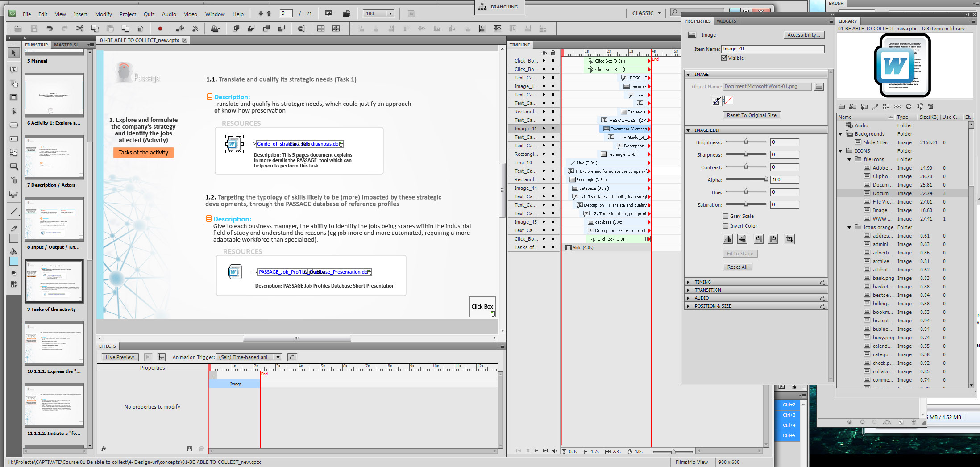The width and height of the screenshot is (980, 467).
Task: Uncheck the Visible checkbox
Action: pos(724,58)
